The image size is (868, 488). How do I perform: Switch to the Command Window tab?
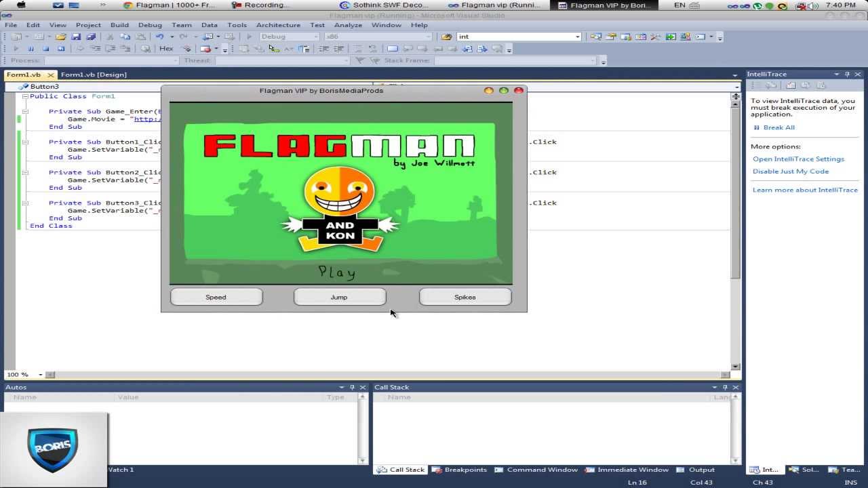pos(536,470)
